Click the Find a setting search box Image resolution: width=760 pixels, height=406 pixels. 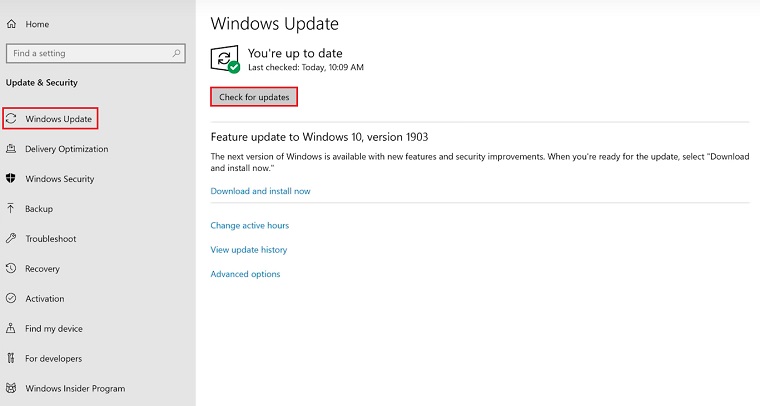tap(88, 53)
